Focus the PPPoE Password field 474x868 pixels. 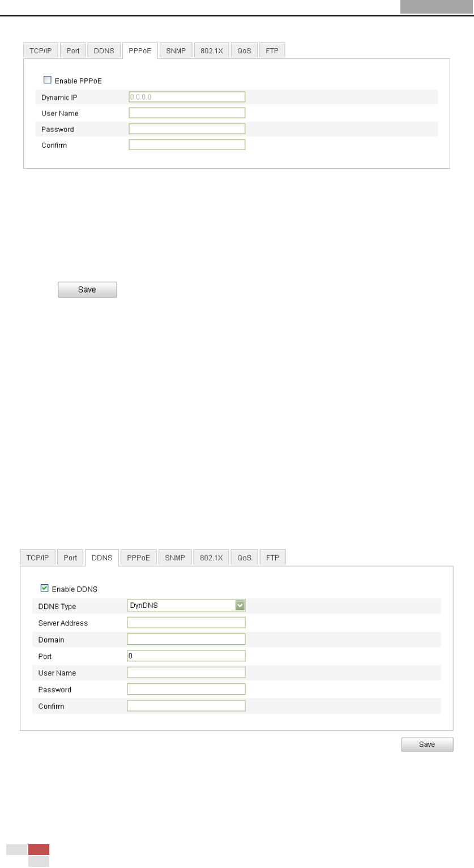click(x=187, y=129)
